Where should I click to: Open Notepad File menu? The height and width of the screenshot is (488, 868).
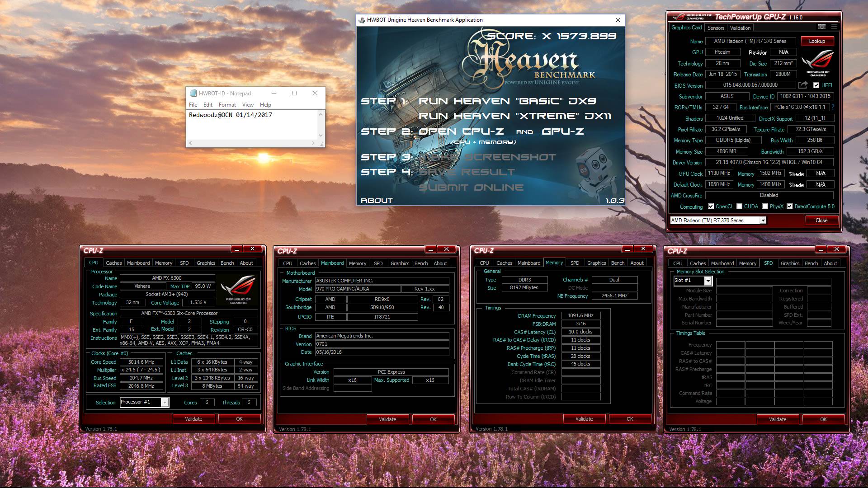coord(193,104)
